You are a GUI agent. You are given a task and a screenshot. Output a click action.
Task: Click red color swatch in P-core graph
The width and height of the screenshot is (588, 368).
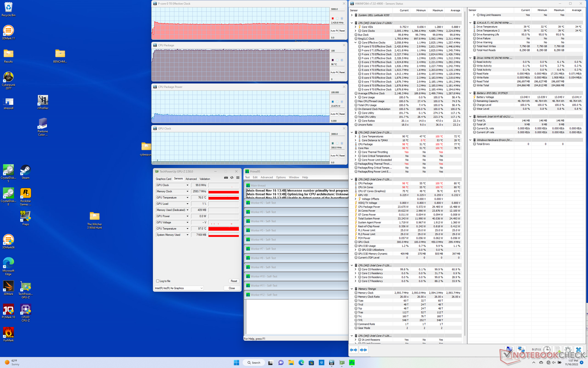pos(333,18)
